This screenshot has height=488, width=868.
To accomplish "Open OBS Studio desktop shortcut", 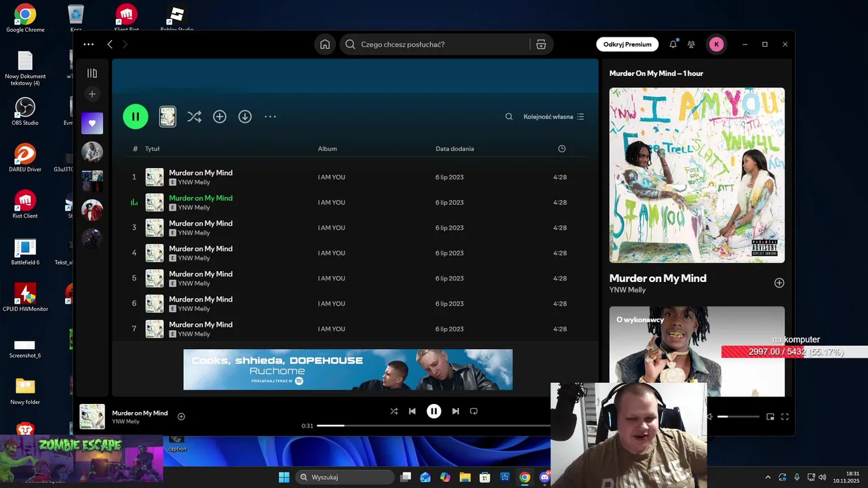I will pos(25,112).
